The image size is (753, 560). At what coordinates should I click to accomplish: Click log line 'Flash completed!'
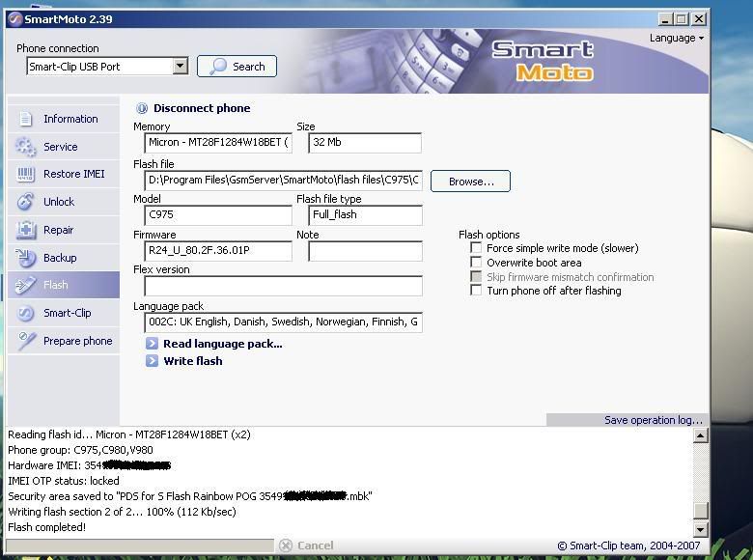pyautogui.click(x=47, y=527)
